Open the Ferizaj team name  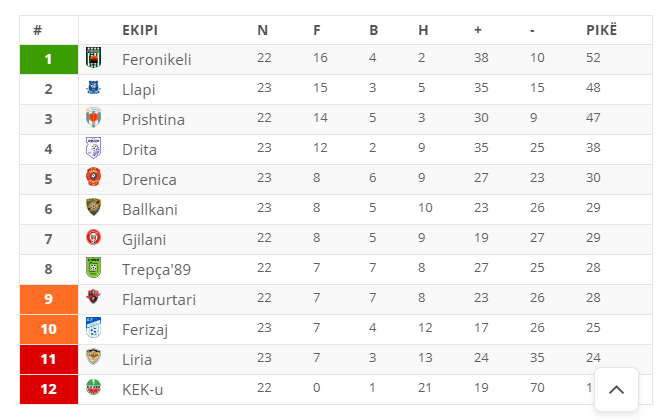point(145,330)
